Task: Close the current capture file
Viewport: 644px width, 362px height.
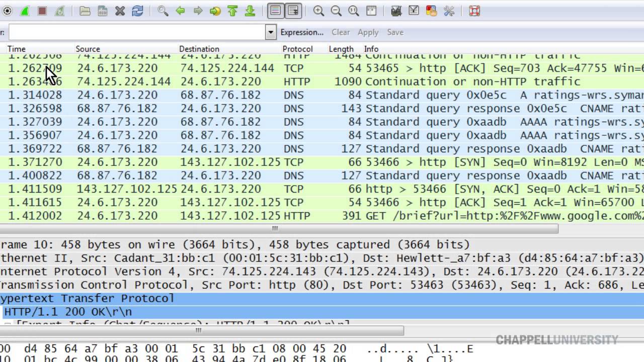Action: (120, 11)
